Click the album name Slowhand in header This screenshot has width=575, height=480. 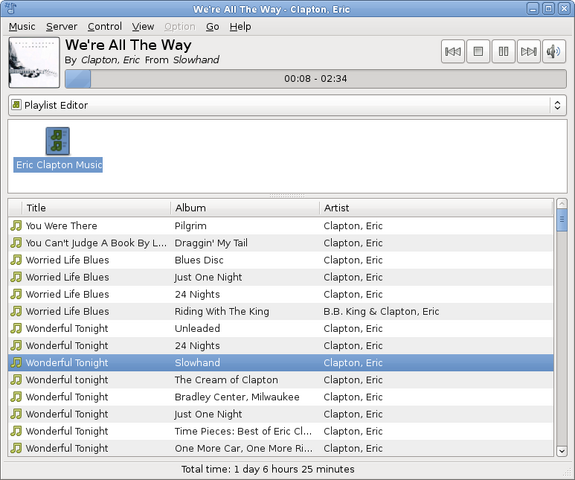(196, 60)
